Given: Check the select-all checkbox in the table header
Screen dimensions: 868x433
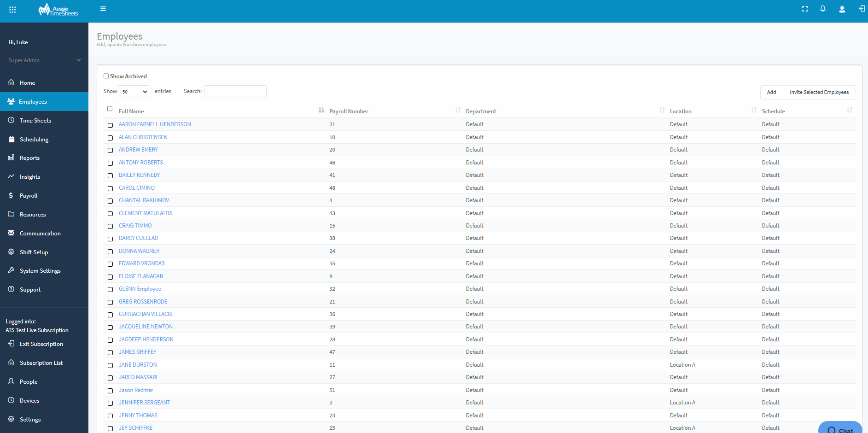Looking at the screenshot, I should [x=110, y=108].
